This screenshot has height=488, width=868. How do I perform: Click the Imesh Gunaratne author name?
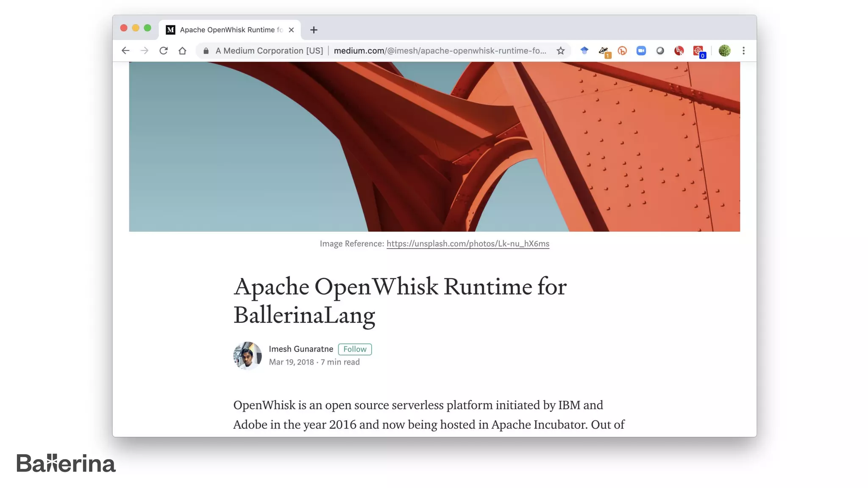click(301, 349)
